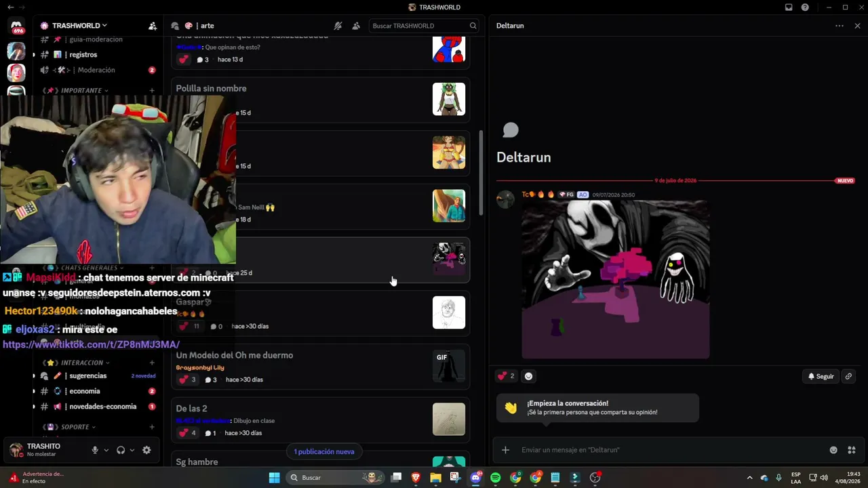Show the member list icon
868x488 pixels.
point(356,26)
